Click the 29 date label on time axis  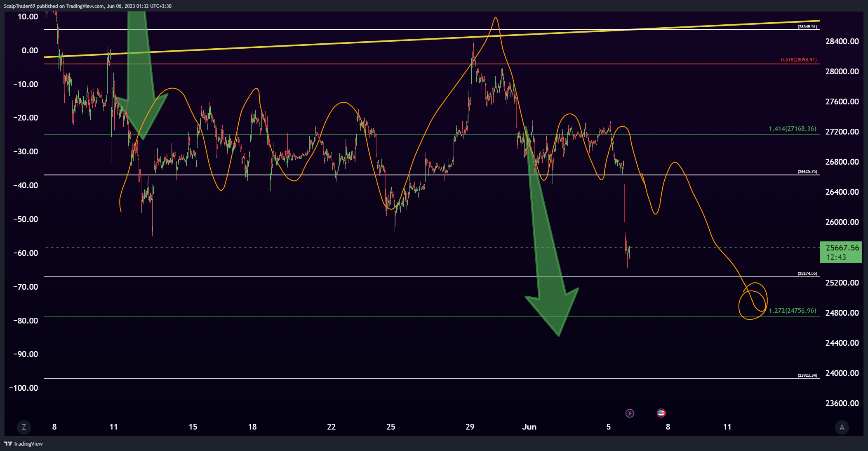pos(470,427)
